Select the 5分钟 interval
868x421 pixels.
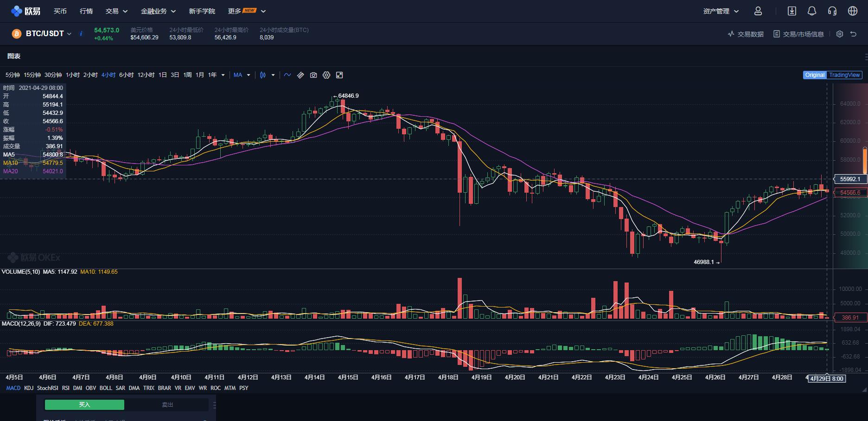(x=13, y=75)
